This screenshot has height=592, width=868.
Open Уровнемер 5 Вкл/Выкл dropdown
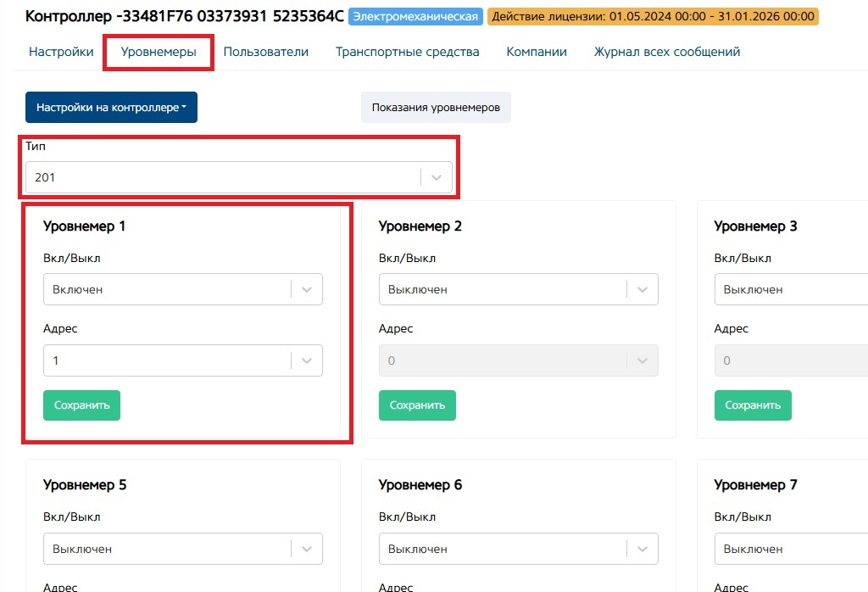183,549
